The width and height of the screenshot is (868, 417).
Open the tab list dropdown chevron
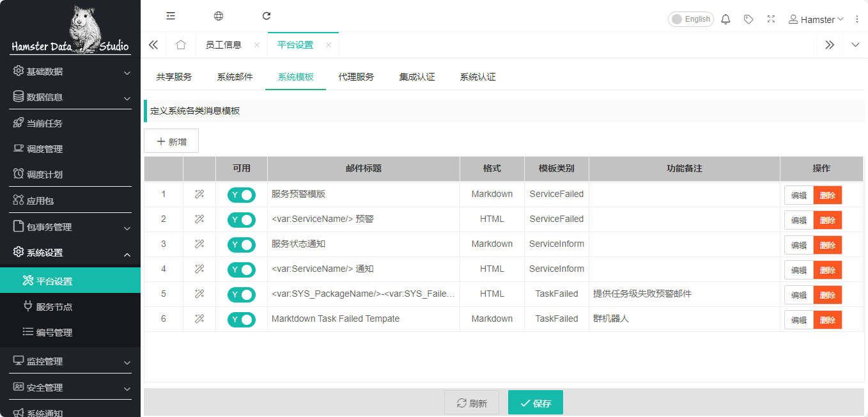click(855, 45)
